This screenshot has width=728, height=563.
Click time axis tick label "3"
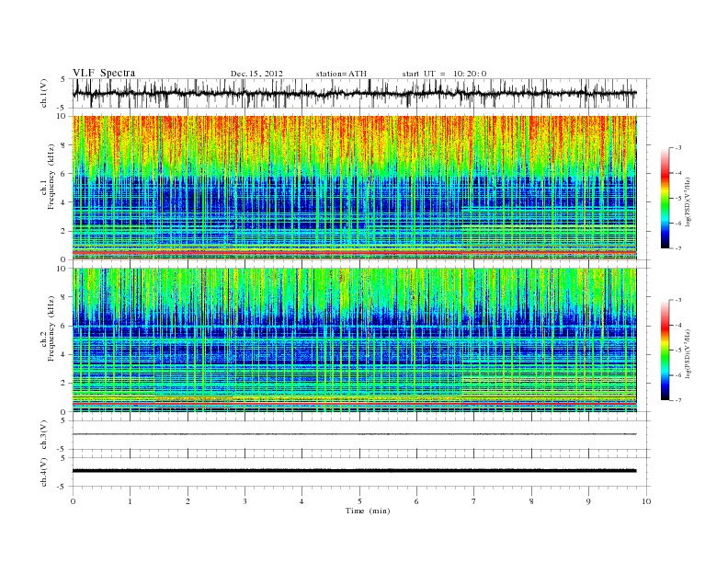(245, 501)
